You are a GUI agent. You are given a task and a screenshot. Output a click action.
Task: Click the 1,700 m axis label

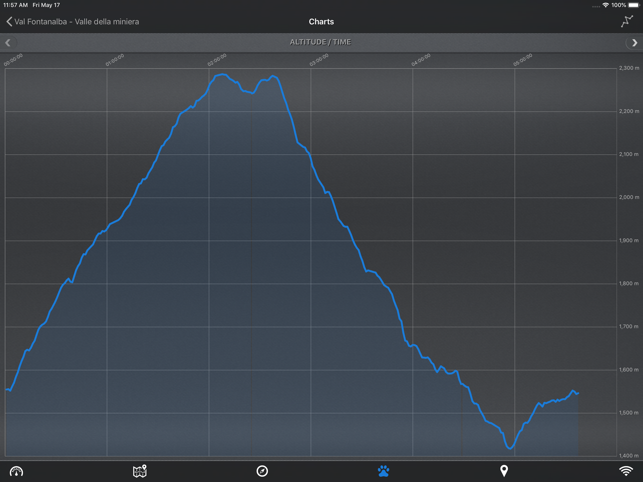tap(629, 327)
